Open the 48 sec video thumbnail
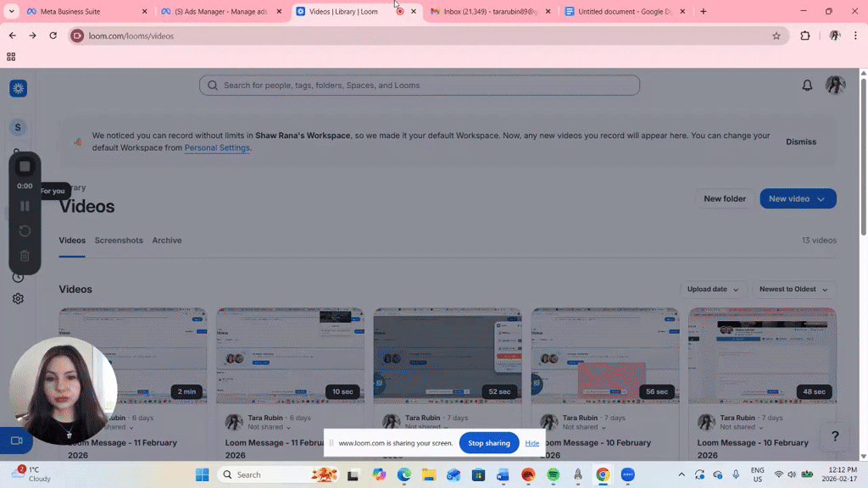This screenshot has height=488, width=868. pos(762,356)
